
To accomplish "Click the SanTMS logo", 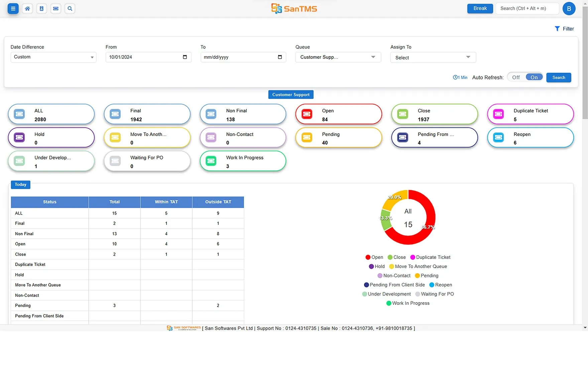I will tap(294, 8).
